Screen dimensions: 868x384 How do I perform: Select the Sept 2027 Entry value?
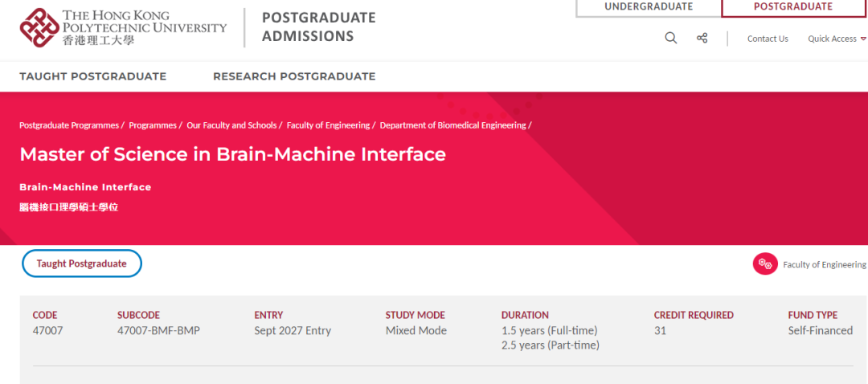click(293, 331)
